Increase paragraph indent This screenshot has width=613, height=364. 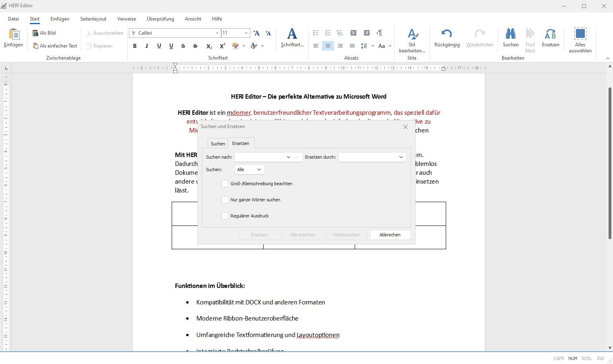pyautogui.click(x=367, y=33)
